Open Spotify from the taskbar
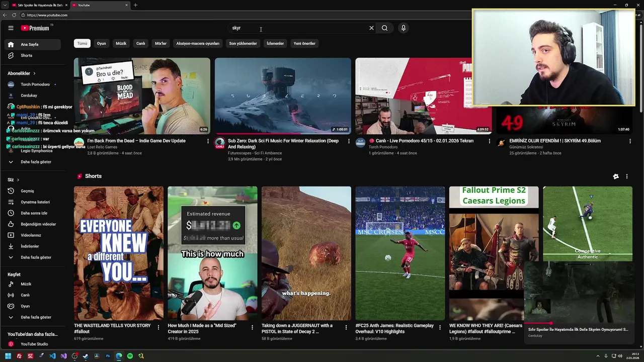Screen dimensions: 644x362 [x=130, y=356]
